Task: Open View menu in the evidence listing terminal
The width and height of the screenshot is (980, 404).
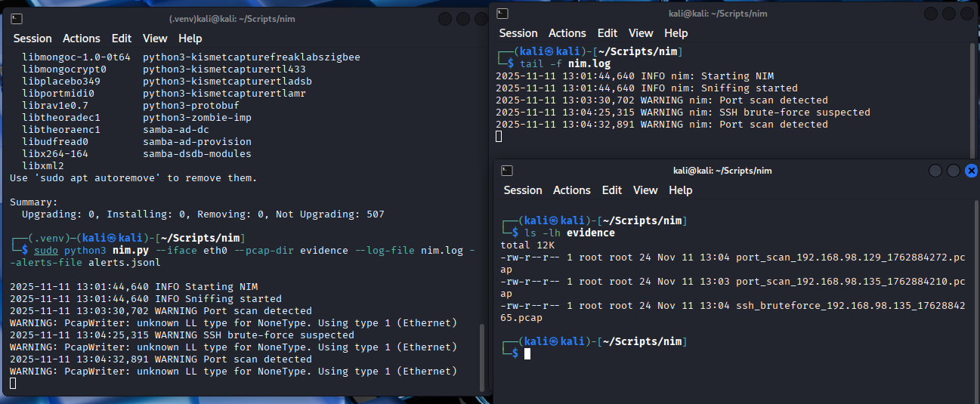Action: click(x=645, y=190)
